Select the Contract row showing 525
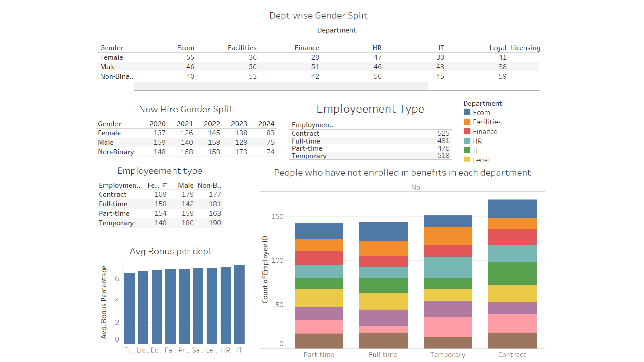Image resolution: width=644 pixels, height=362 pixels. [370, 133]
